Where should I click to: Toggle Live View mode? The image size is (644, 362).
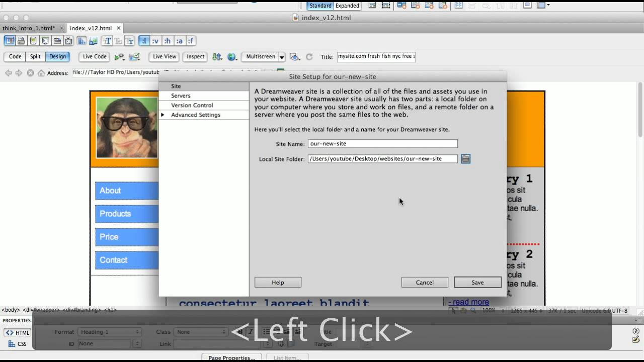point(165,57)
